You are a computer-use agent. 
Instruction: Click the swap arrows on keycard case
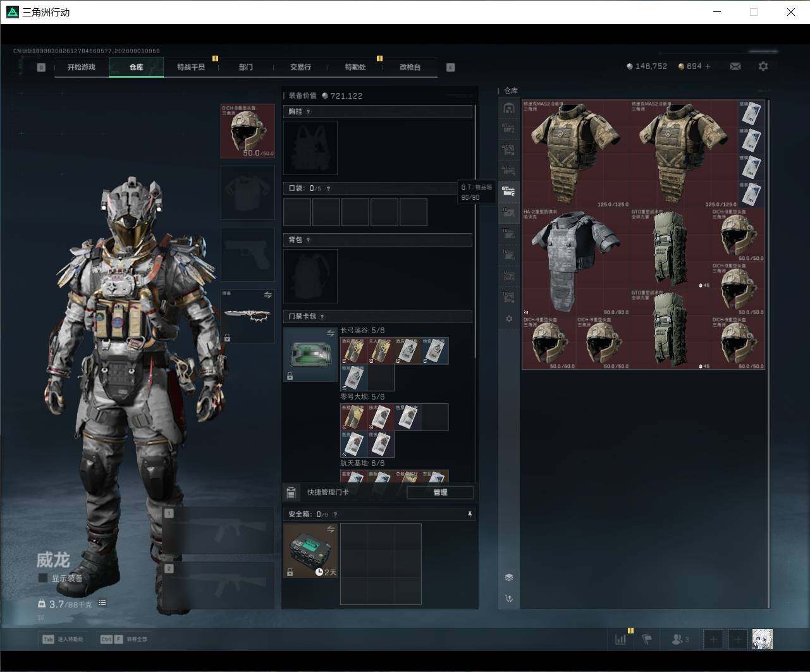point(330,333)
